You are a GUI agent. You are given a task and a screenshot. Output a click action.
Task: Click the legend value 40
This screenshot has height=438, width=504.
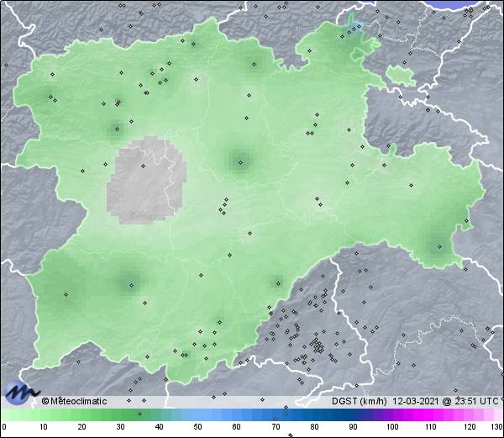coord(159,427)
